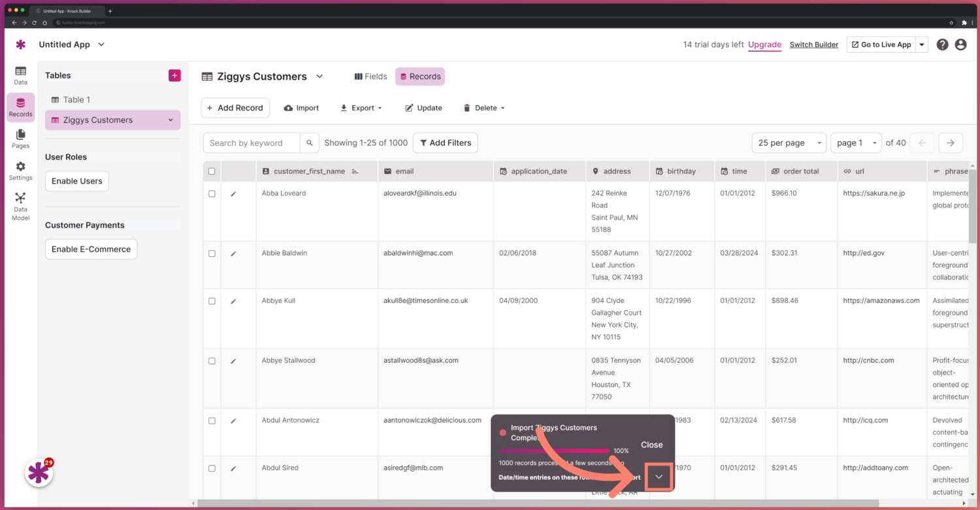Open the Data Model view
Image resolution: width=980 pixels, height=510 pixels.
pyautogui.click(x=20, y=206)
